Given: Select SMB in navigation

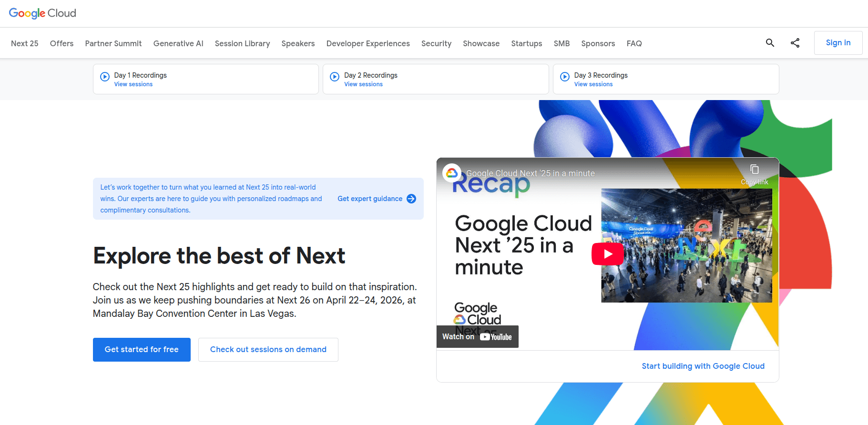Looking at the screenshot, I should (x=562, y=43).
